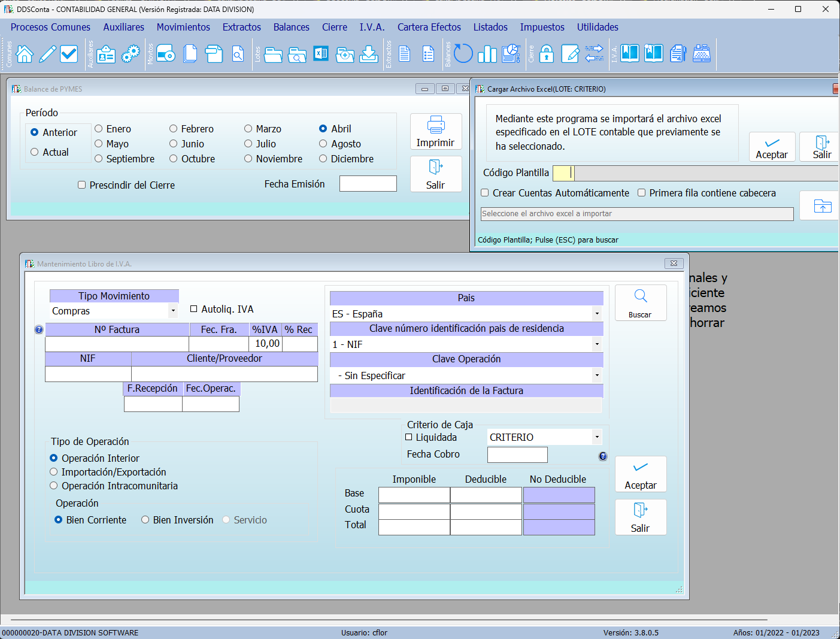Screen dimensions: 840x639
Task: Click the checkmark icon in Comunes toolbar
Action: (69, 54)
